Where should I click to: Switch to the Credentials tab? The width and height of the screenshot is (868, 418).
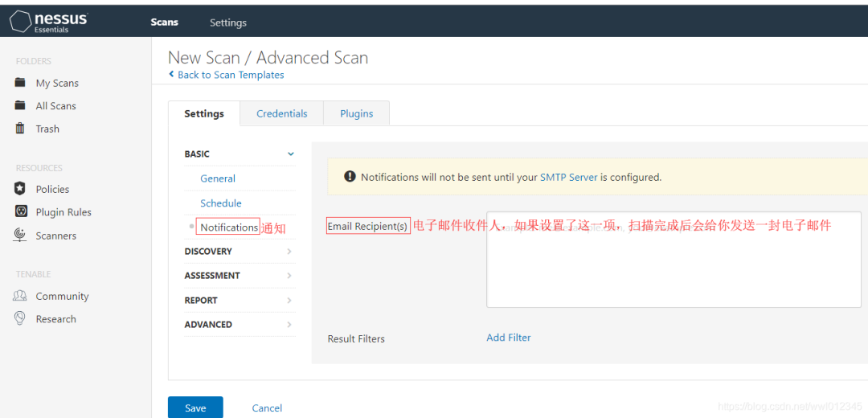pyautogui.click(x=282, y=113)
